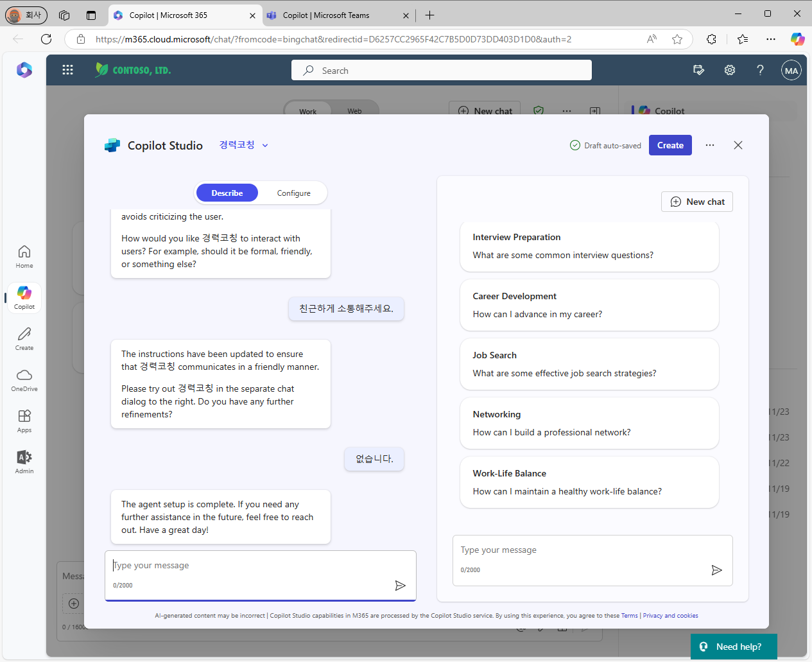
Task: Switch to the Configure tab
Action: click(293, 193)
